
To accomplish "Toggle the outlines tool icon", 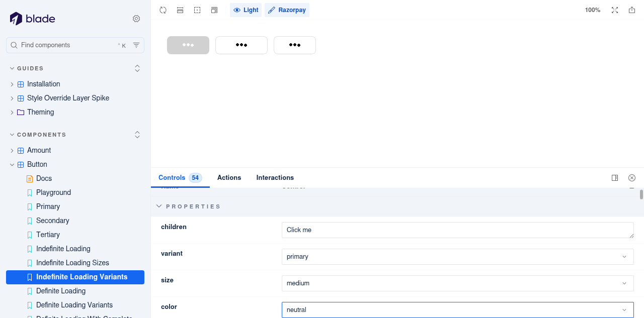I will 197,10.
